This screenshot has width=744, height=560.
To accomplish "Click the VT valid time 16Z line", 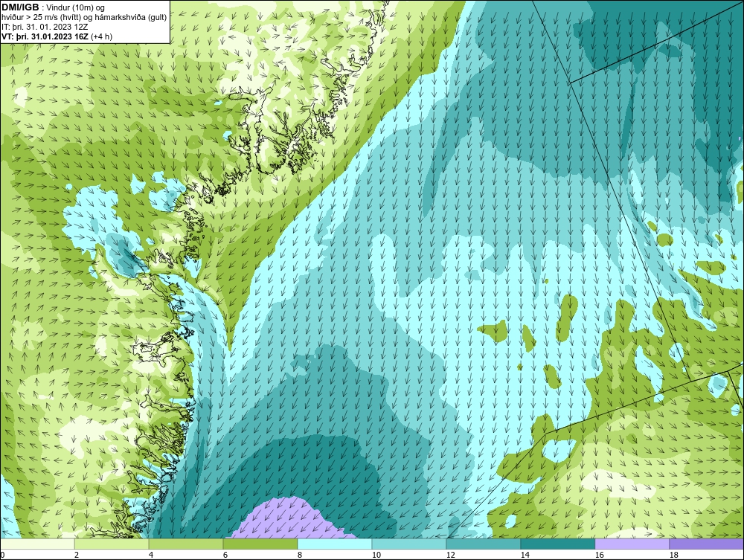I will (57, 36).
